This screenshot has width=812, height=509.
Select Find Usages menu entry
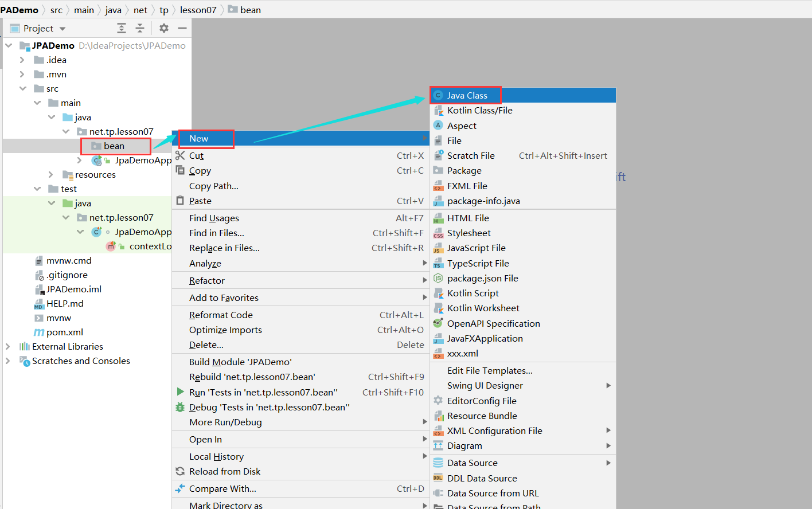point(300,218)
